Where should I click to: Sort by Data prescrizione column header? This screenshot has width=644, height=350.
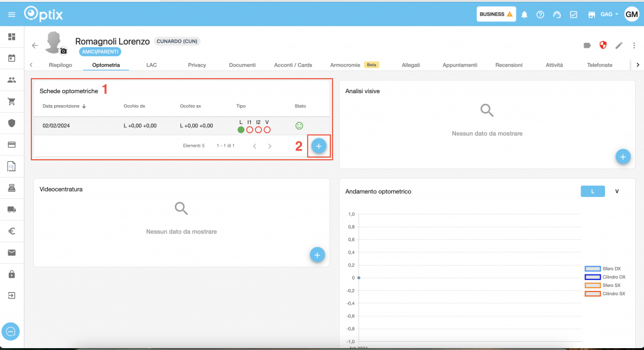coord(64,106)
